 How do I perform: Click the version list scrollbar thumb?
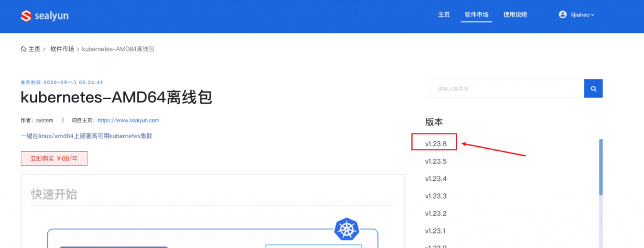pos(601,167)
